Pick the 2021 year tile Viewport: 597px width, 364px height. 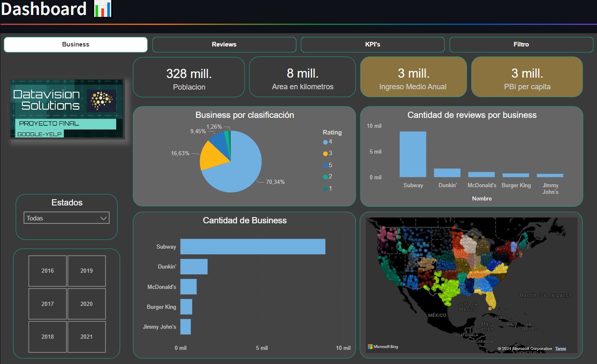pos(86,337)
